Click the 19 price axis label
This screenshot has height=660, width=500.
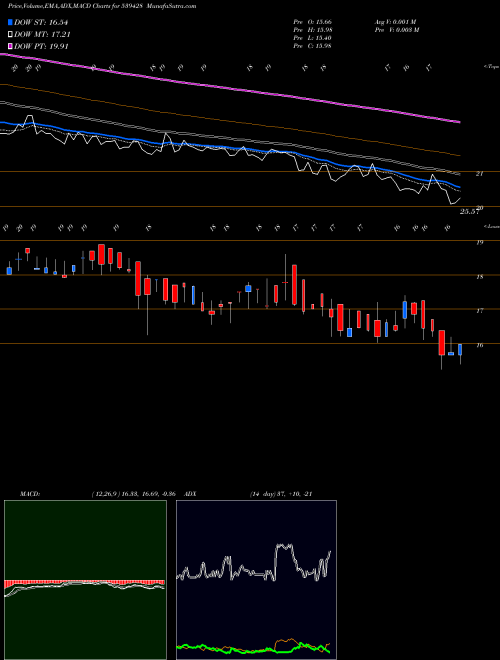[x=479, y=242]
